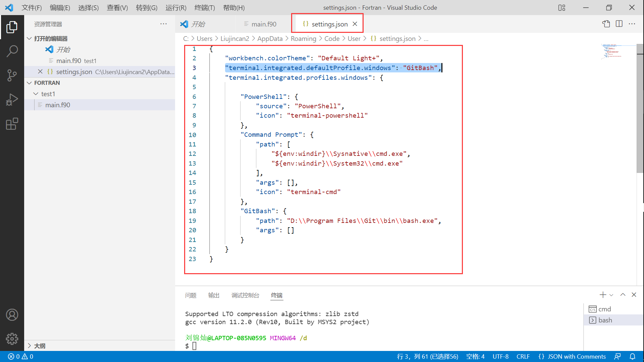Open the Source Control view

[12, 75]
